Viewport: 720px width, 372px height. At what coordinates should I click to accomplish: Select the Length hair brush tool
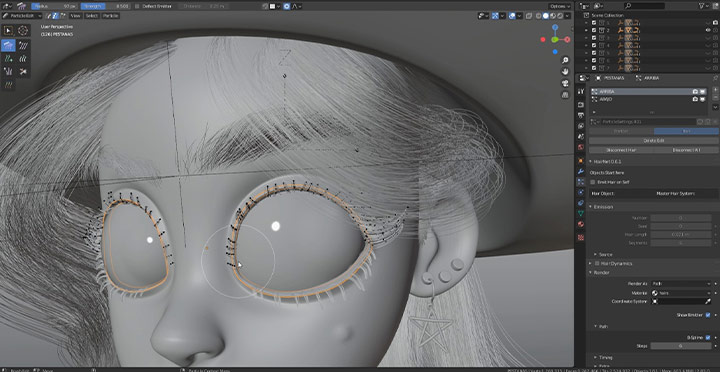point(23,58)
